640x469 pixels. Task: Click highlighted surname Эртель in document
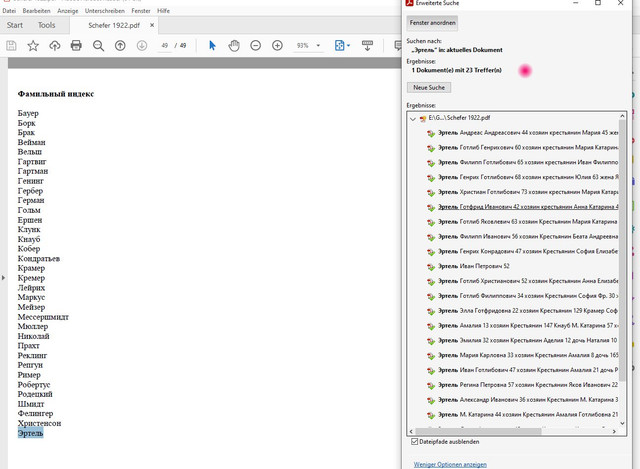[x=30, y=433]
